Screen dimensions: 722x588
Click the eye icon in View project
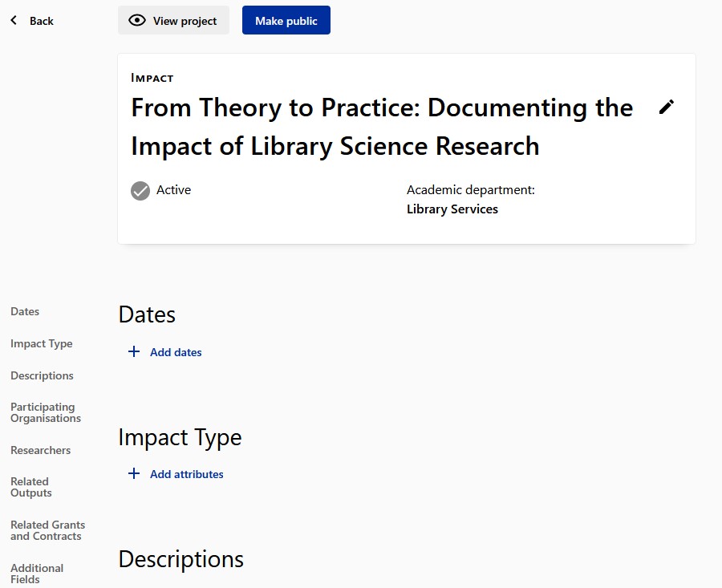[137, 21]
